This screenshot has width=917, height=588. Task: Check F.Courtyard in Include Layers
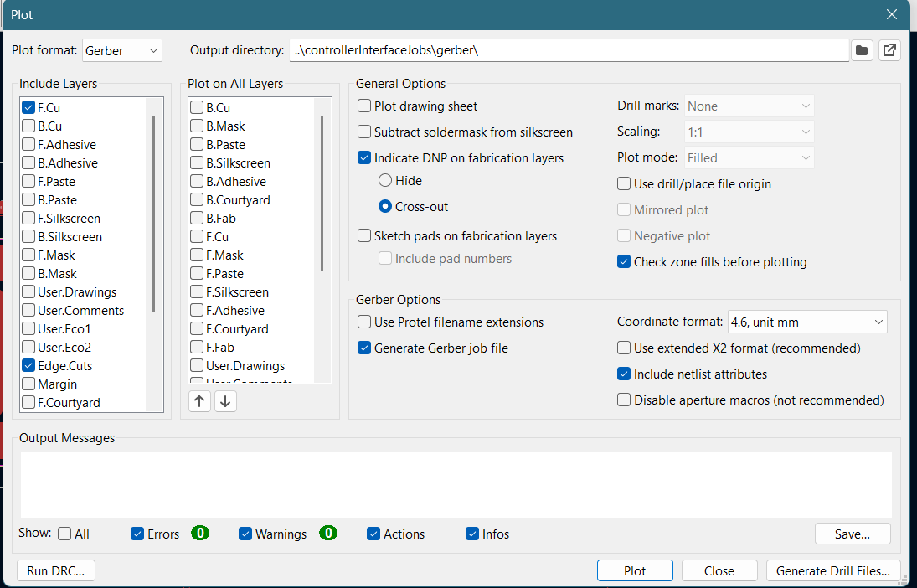point(28,403)
